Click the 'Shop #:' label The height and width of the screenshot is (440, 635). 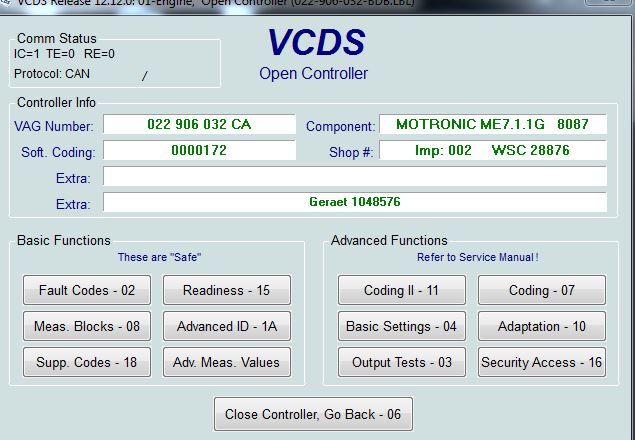[351, 152]
